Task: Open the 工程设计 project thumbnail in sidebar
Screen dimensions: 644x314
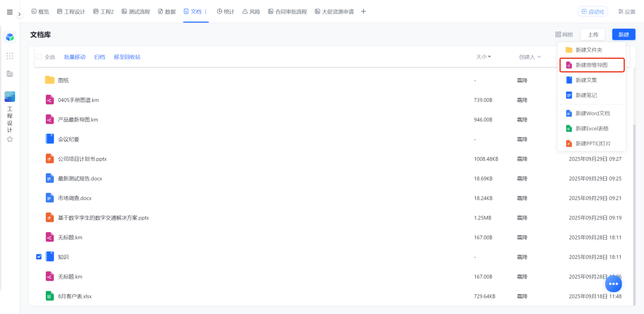Action: click(10, 97)
